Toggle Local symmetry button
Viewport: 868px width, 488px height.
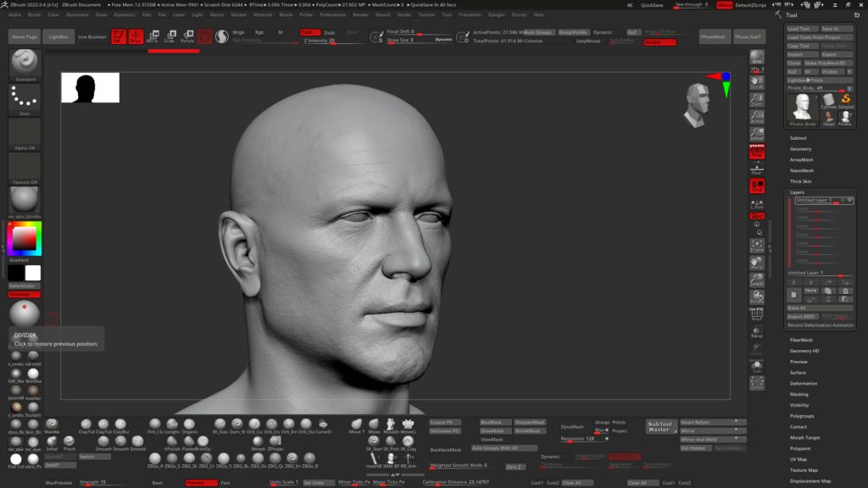tap(757, 203)
